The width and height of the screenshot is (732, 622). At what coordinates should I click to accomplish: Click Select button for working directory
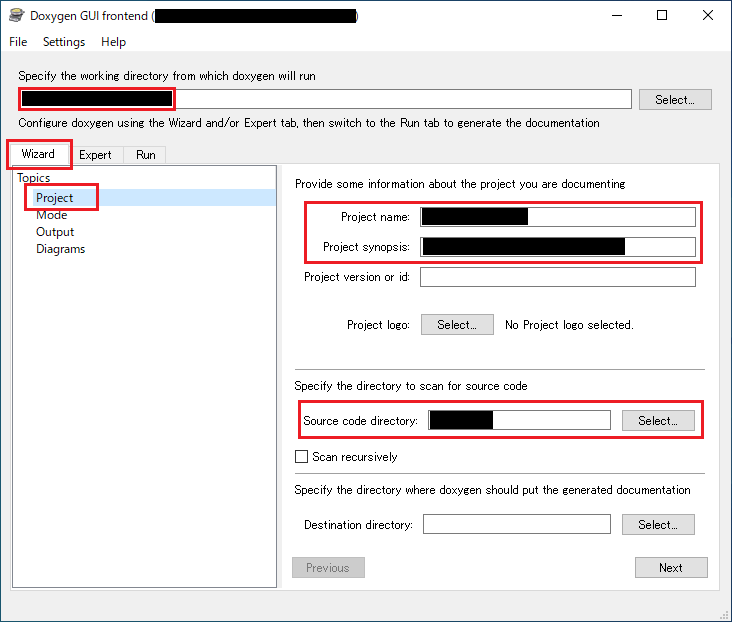point(675,99)
